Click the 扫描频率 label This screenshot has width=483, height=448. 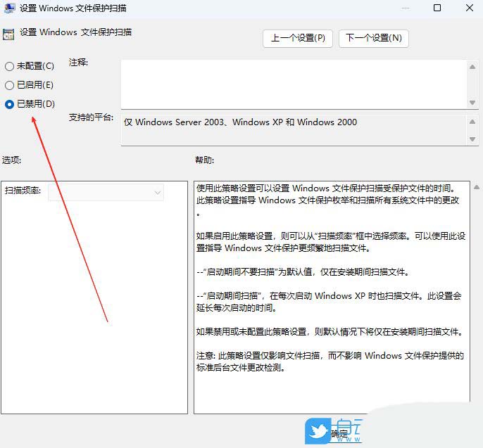point(23,191)
